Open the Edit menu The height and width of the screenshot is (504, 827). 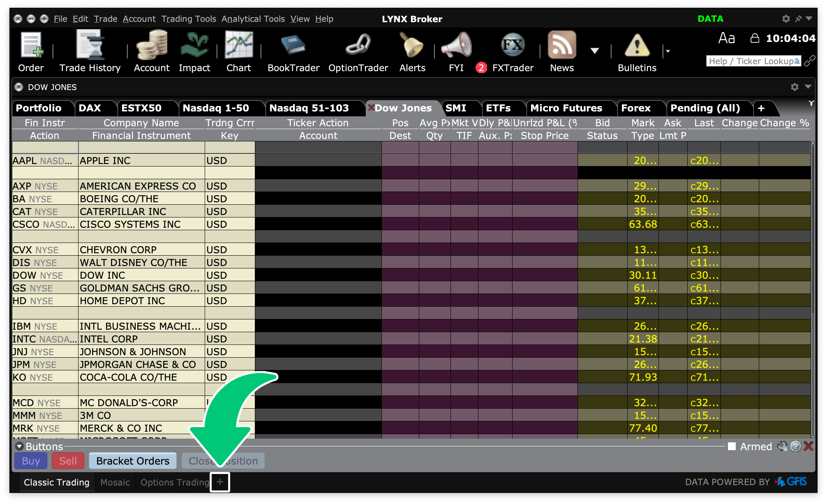coord(81,19)
